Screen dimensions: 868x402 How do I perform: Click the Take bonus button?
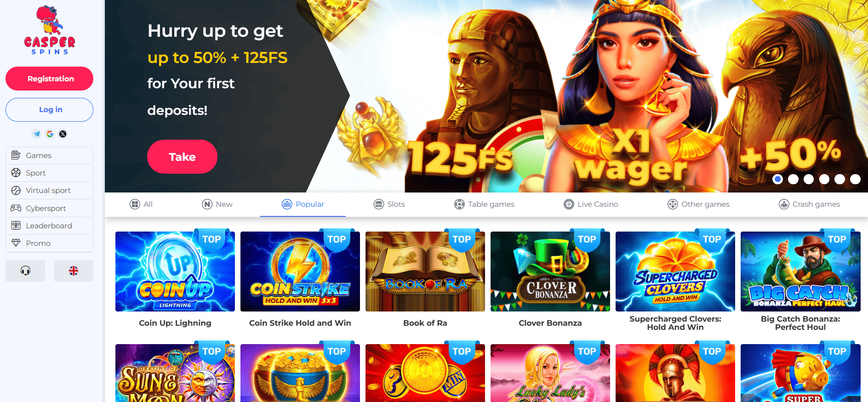click(182, 157)
